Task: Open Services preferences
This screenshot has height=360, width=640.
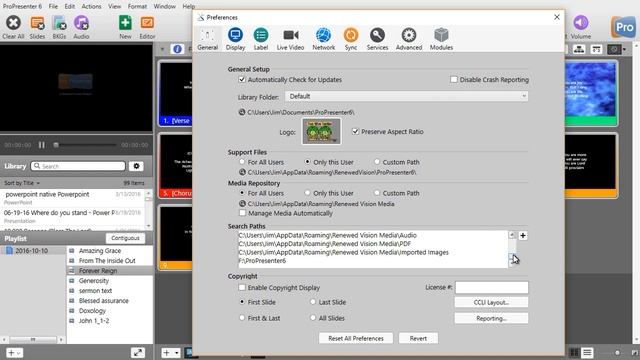Action: tap(377, 39)
